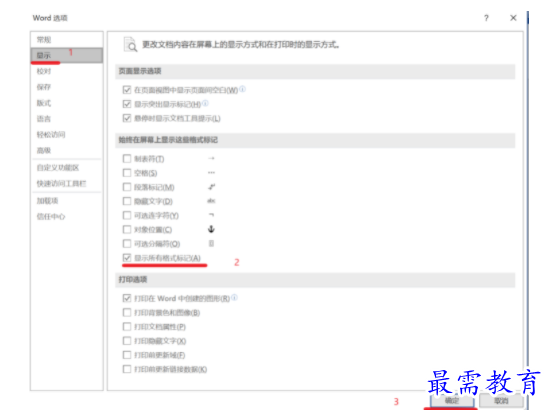Viewport: 549px width, 414px height.
Task: Open the 加载项 (Add-ins) category
Action: pyautogui.click(x=67, y=201)
